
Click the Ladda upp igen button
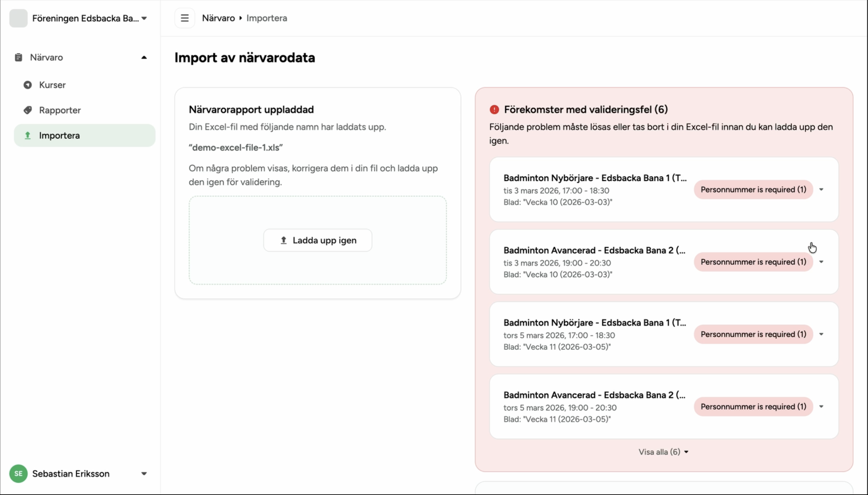(x=317, y=240)
